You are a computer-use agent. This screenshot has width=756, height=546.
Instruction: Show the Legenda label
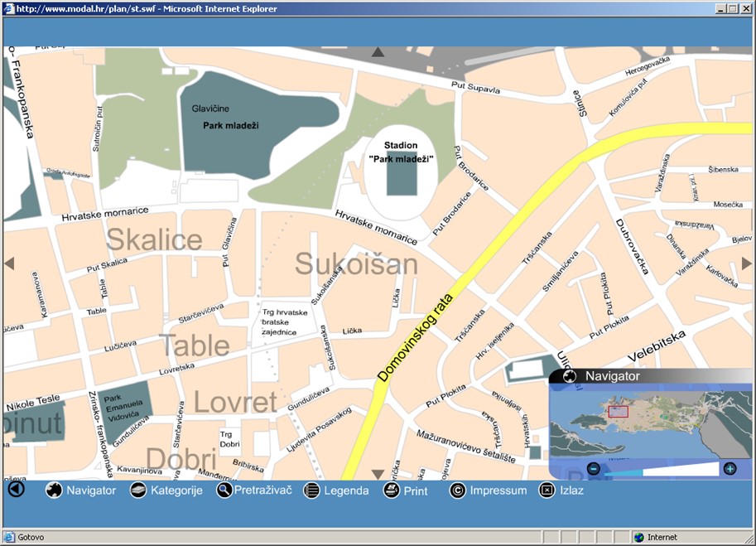(x=346, y=490)
